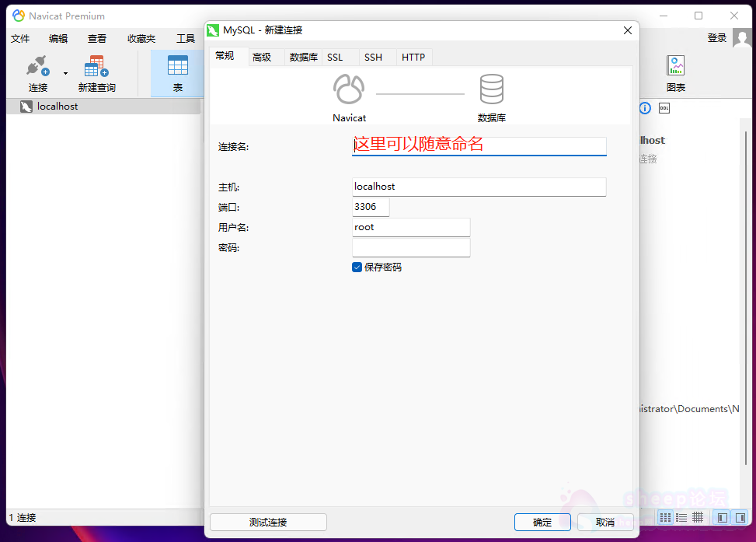The image size is (756, 542).
Task: Click the right info panel scrollbar
Action: pyautogui.click(x=747, y=297)
